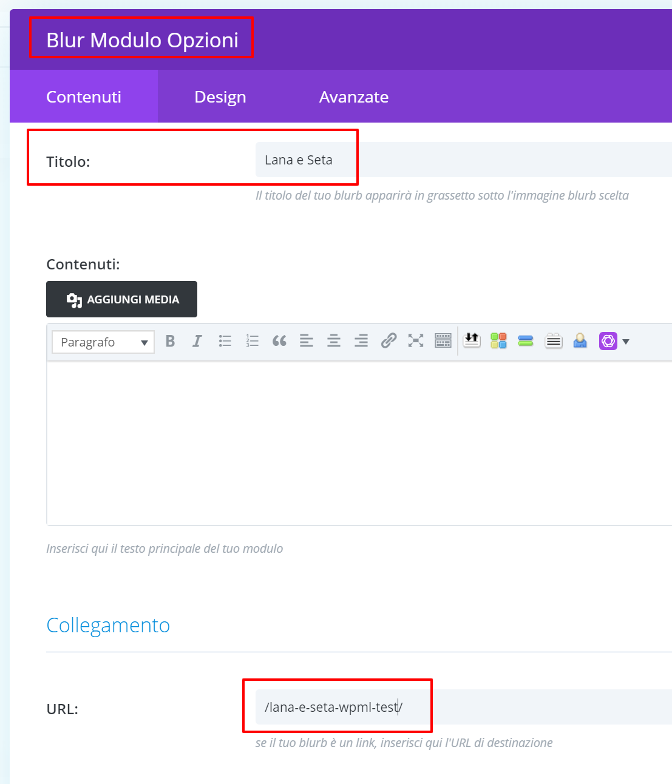Align text to the left
Screen dimensions: 672x784
pos(307,341)
